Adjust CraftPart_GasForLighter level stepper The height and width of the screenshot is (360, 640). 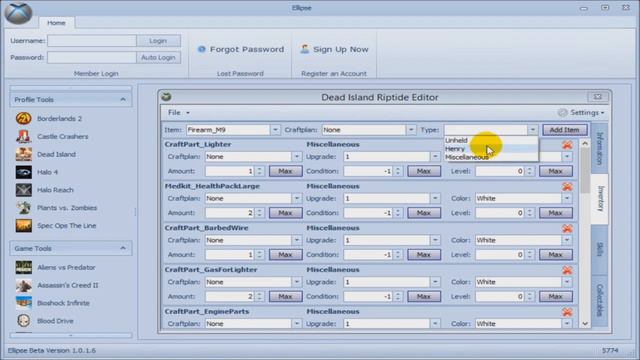pyautogui.click(x=529, y=296)
